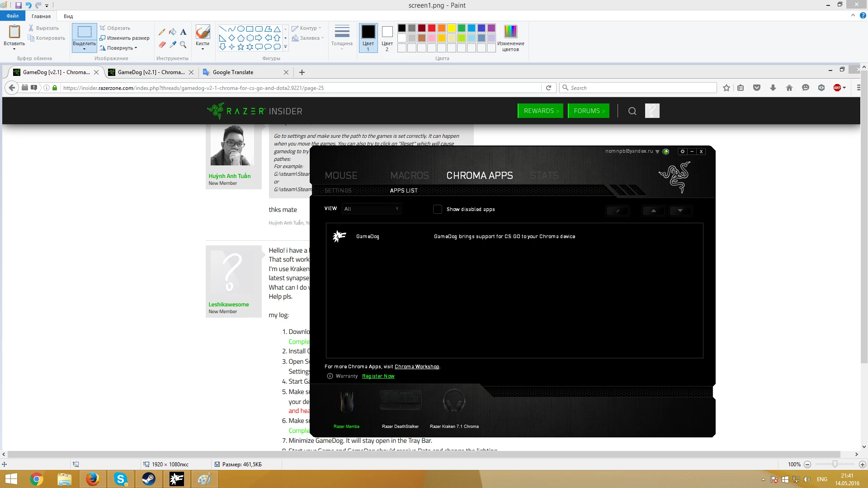Switch to the Вид ribbon tab

click(68, 16)
